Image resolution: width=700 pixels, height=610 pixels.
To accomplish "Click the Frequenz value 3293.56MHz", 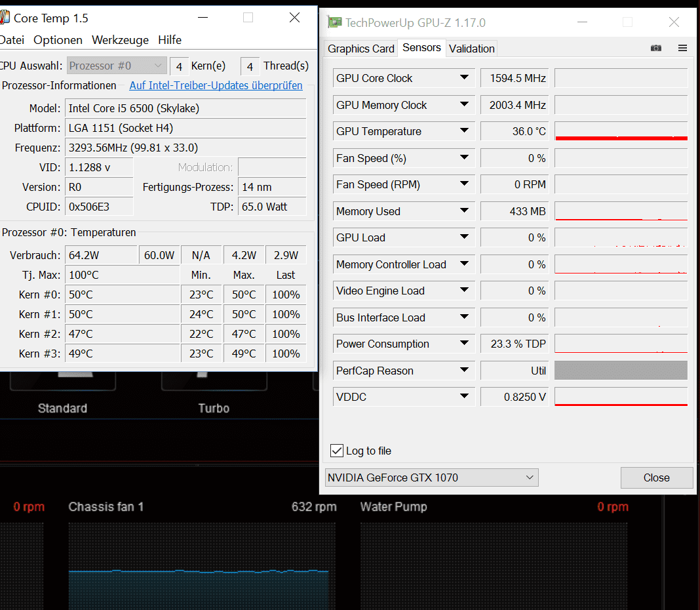I will click(x=185, y=148).
